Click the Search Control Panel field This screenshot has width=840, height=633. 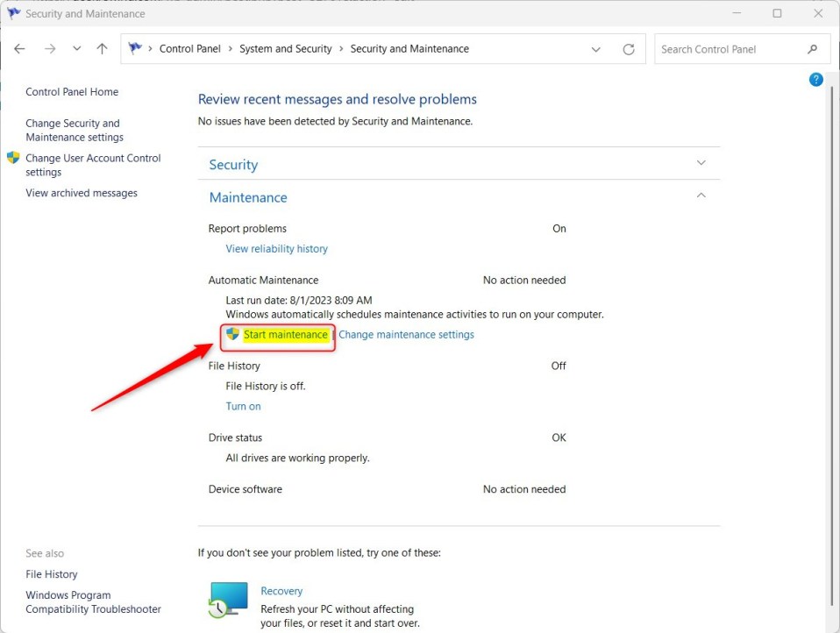pos(742,49)
